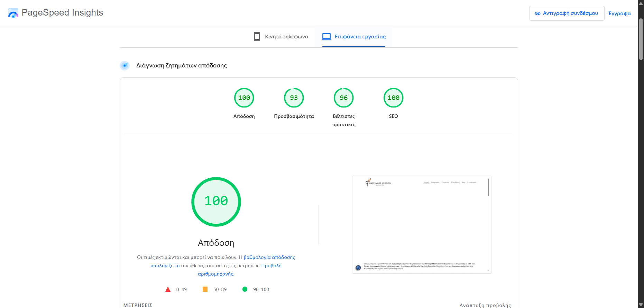Select the SEO 100 score gauge
Screen dimensions: 644x308
click(393, 98)
